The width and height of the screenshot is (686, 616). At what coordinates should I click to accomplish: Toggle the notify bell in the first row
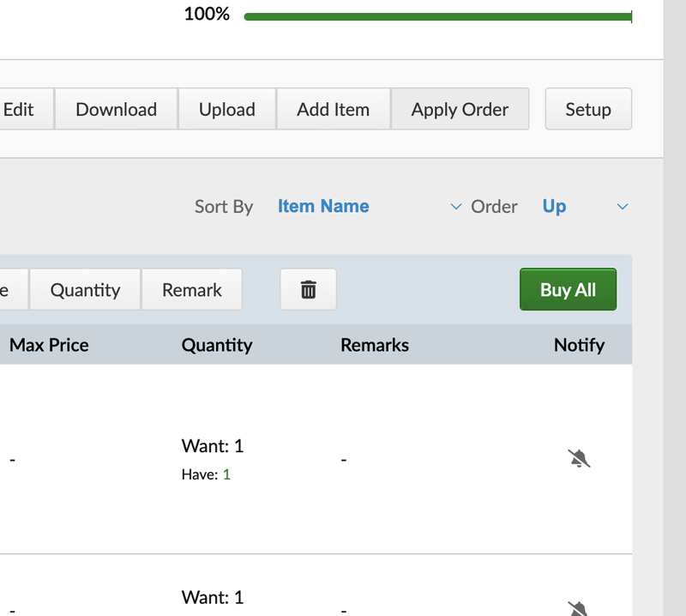tap(580, 459)
